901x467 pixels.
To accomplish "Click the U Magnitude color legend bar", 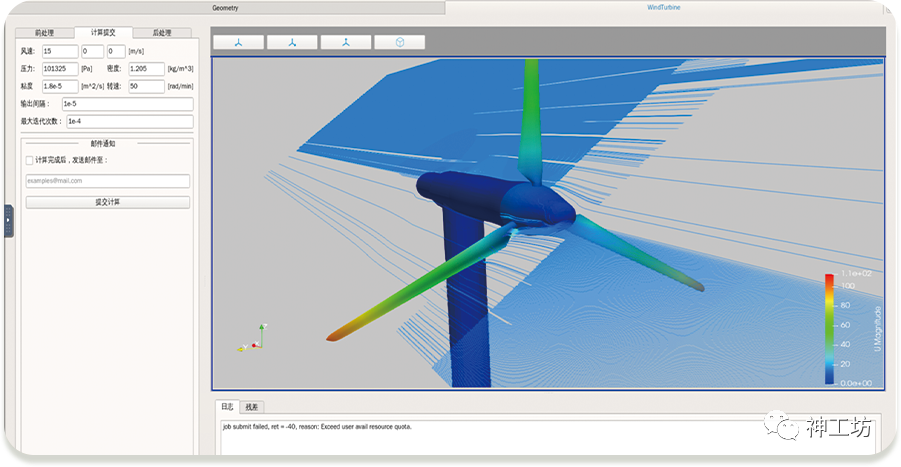I will tap(829, 329).
